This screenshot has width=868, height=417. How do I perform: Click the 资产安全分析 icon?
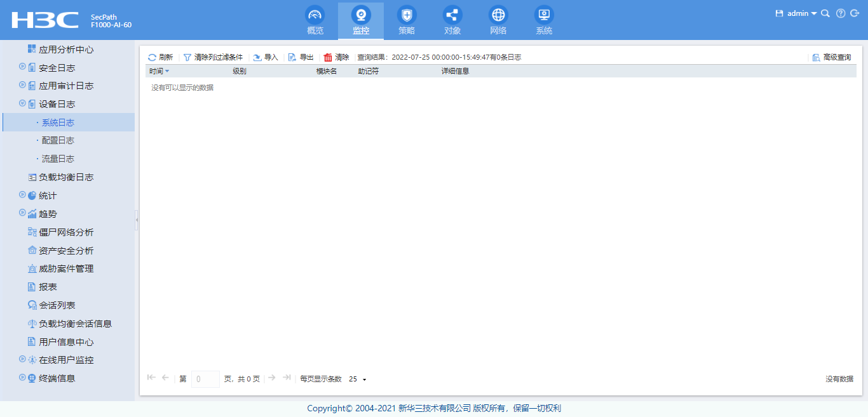(32, 251)
